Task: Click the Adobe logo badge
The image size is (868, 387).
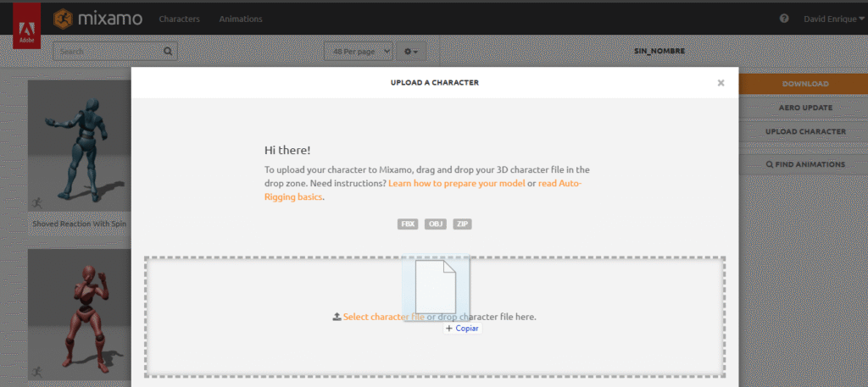Action: (x=26, y=26)
